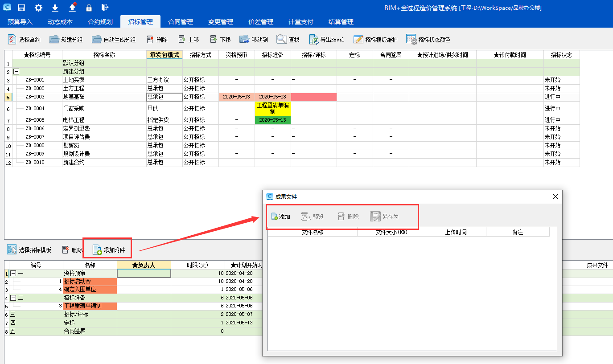Switch to 结算管理 tab
Viewport: 613px width, 364px height.
point(341,22)
